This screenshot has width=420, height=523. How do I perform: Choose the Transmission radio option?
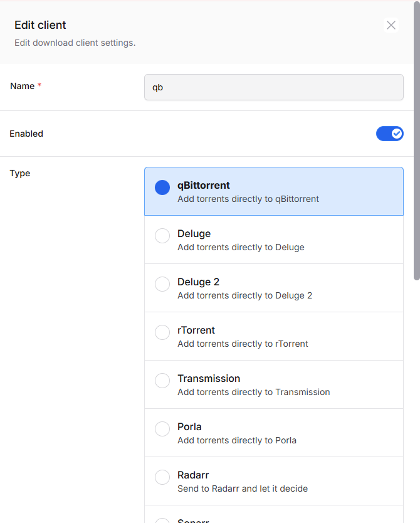click(x=162, y=381)
